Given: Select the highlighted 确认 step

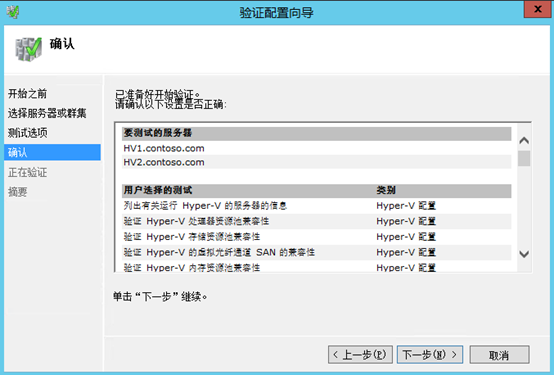Looking at the screenshot, I should (x=52, y=152).
